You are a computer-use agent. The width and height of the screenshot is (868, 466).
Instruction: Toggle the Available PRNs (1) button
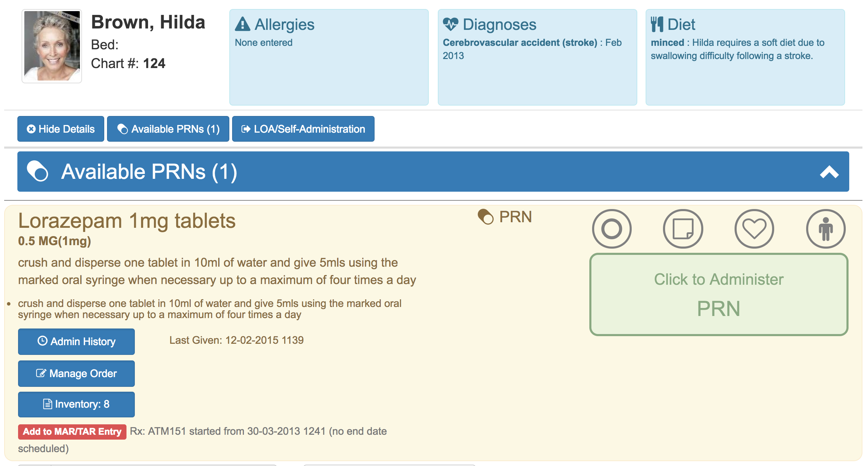click(168, 129)
